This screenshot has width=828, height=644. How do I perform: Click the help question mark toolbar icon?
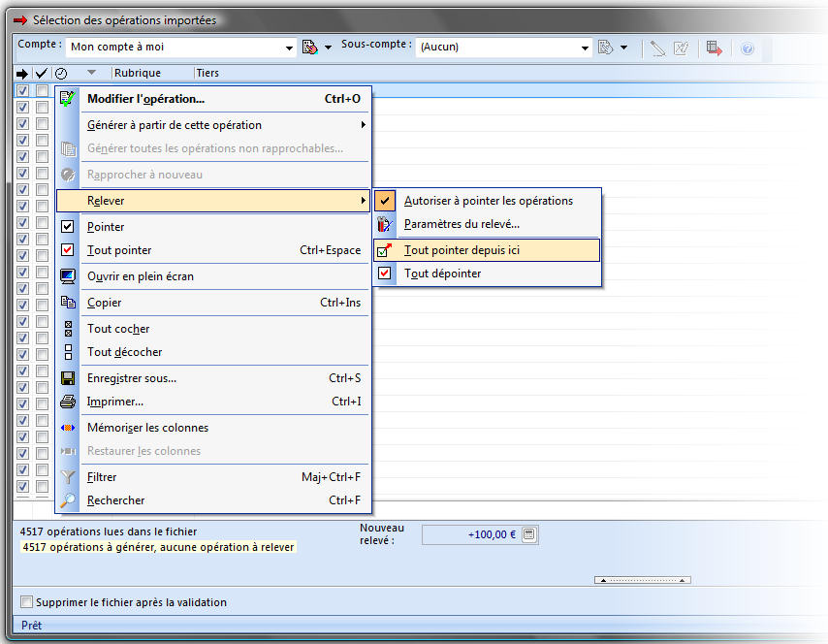point(748,48)
